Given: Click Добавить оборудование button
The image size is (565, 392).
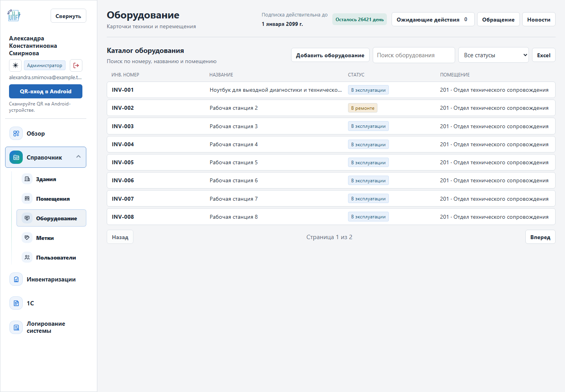Looking at the screenshot, I should coord(330,55).
